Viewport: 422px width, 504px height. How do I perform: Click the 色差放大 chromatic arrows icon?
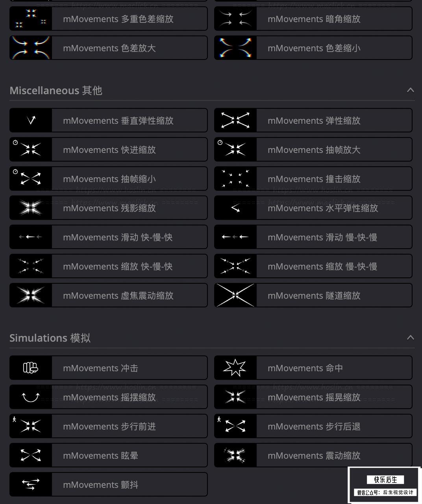coord(31,48)
